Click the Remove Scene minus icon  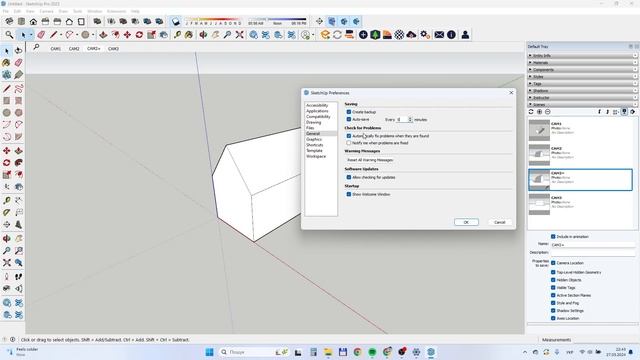tap(548, 112)
